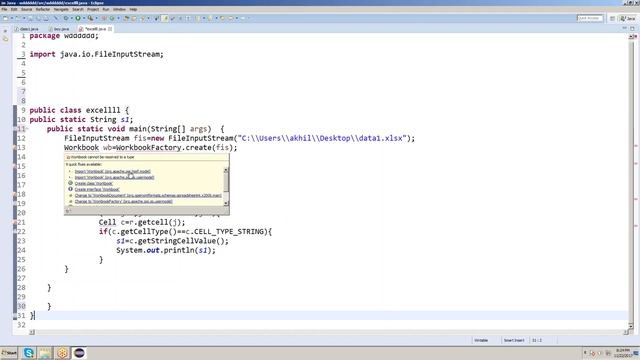Image resolution: width=640 pixels, height=360 pixels.
Task: Click the error marker on line 13
Action: coord(15,147)
